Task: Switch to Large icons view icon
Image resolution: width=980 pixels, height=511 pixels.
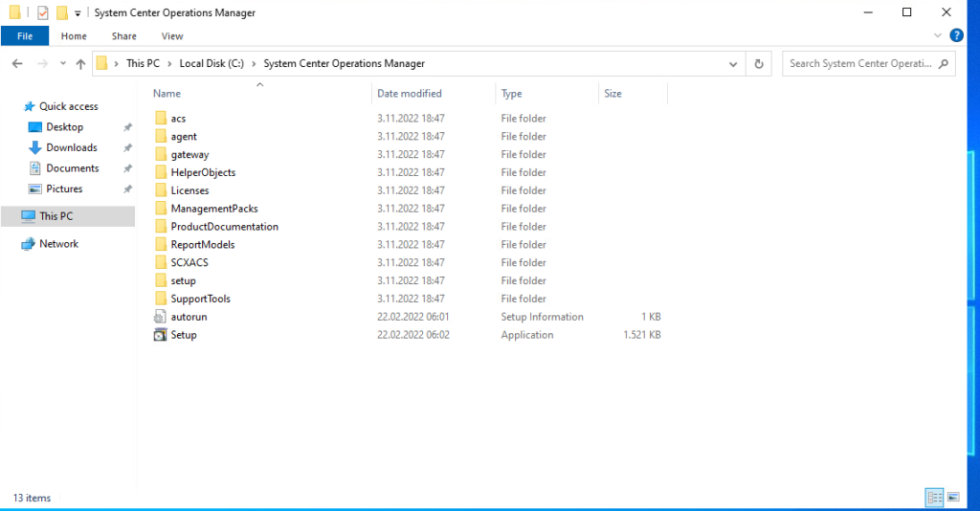Action: click(x=953, y=498)
